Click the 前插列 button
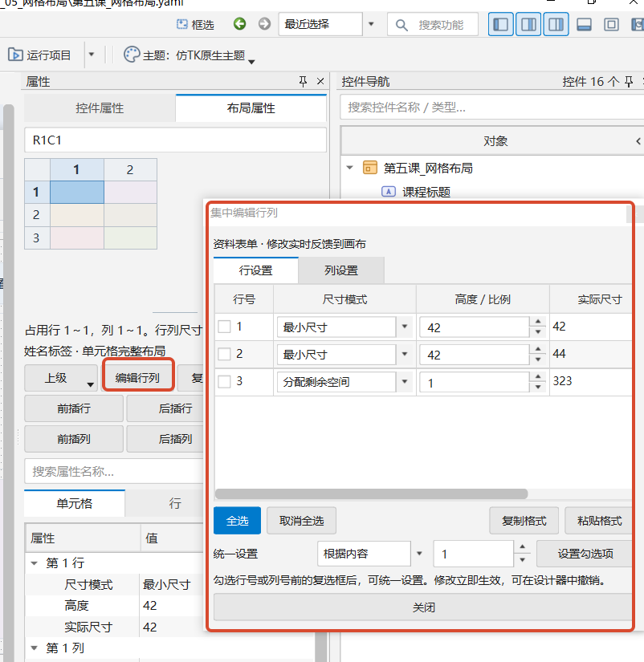 [x=74, y=439]
